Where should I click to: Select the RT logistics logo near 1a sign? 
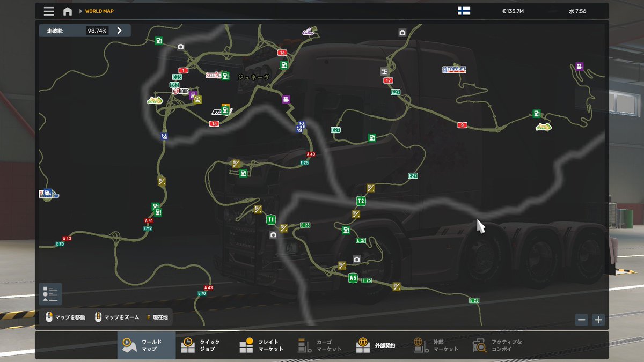(x=217, y=112)
